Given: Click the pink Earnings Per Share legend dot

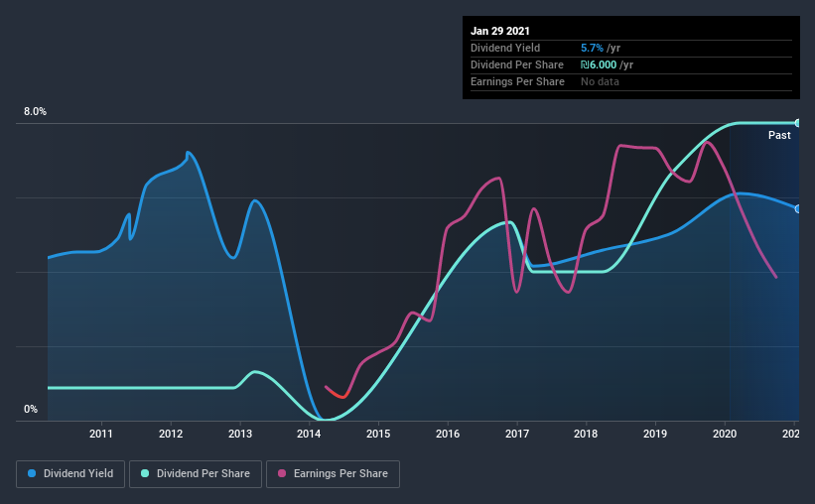Looking at the screenshot, I should (282, 473).
